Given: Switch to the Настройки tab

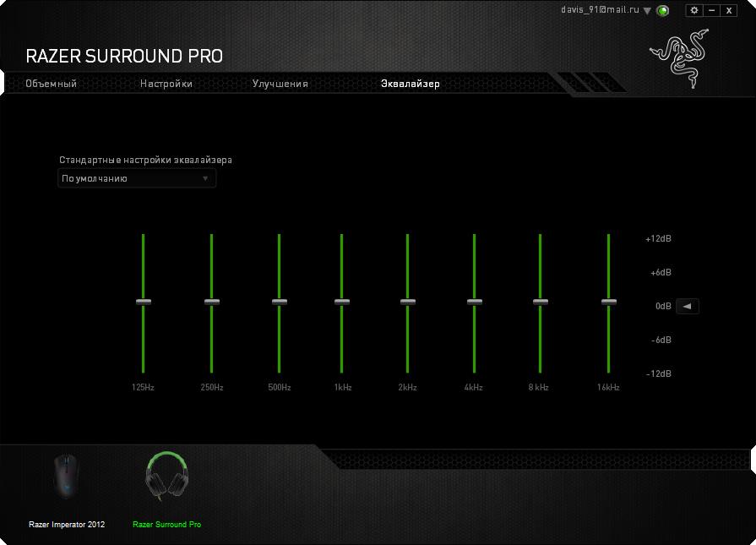Looking at the screenshot, I should coord(166,84).
